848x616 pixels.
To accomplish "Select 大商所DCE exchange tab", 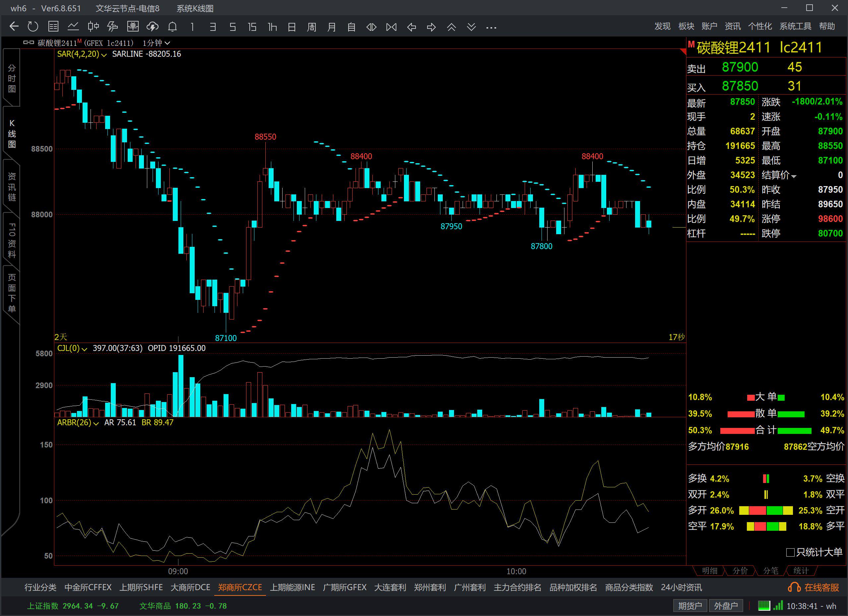I will (190, 587).
